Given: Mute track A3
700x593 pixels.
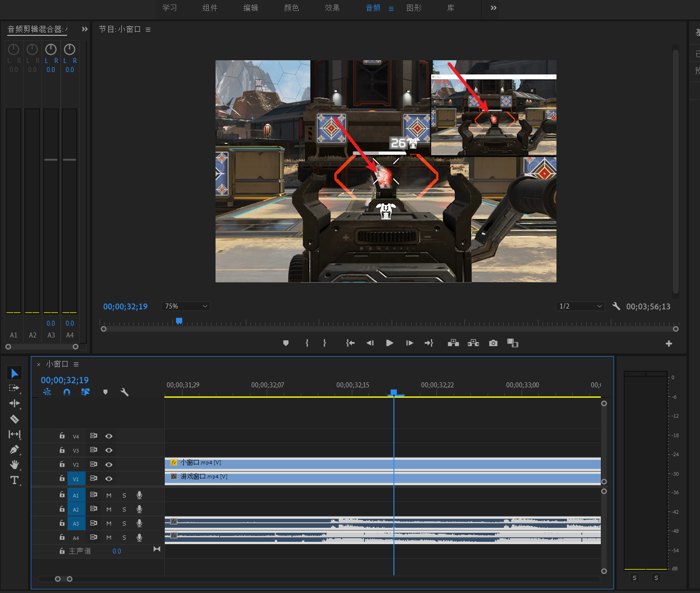Looking at the screenshot, I should [109, 524].
